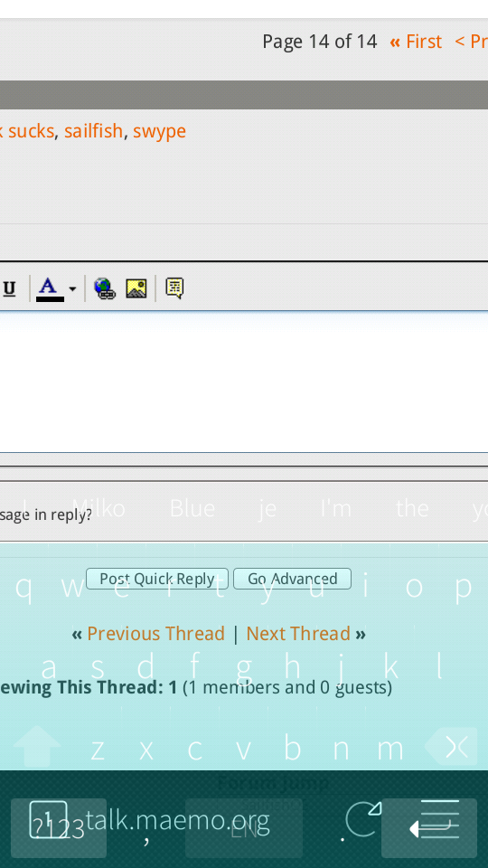Choose the 'Milko' word suggestion
The height and width of the screenshot is (868, 488).
[99, 508]
